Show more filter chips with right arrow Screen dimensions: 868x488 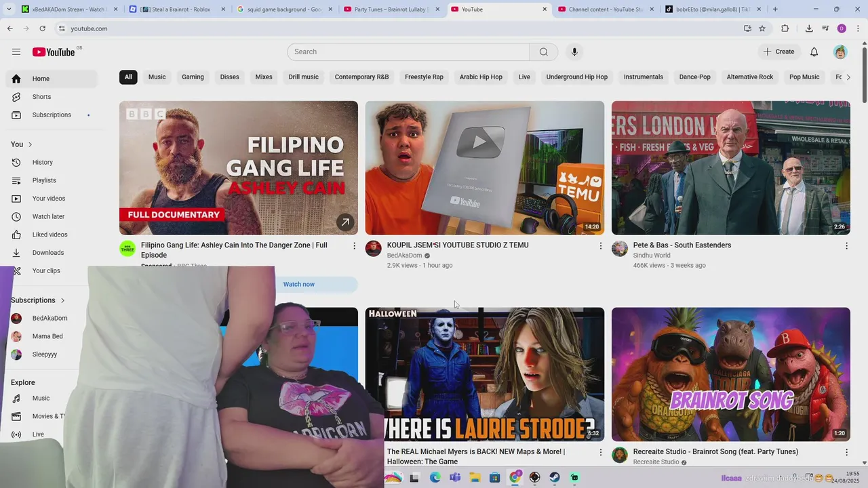point(848,77)
